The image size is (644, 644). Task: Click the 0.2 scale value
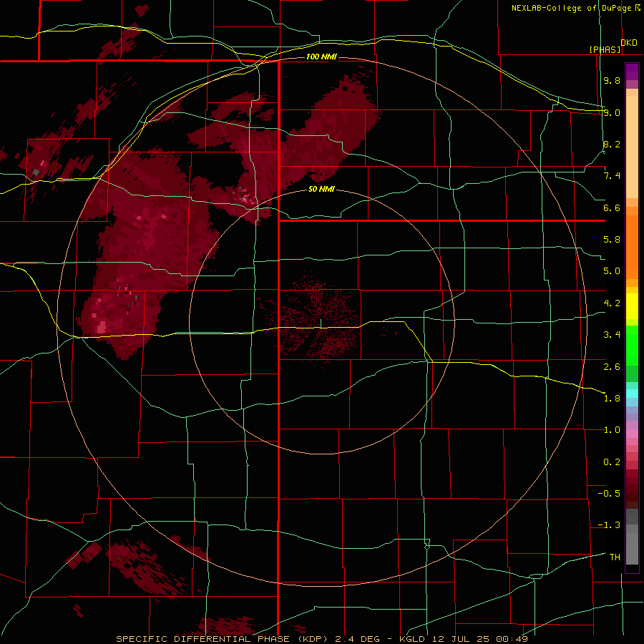tap(612, 462)
